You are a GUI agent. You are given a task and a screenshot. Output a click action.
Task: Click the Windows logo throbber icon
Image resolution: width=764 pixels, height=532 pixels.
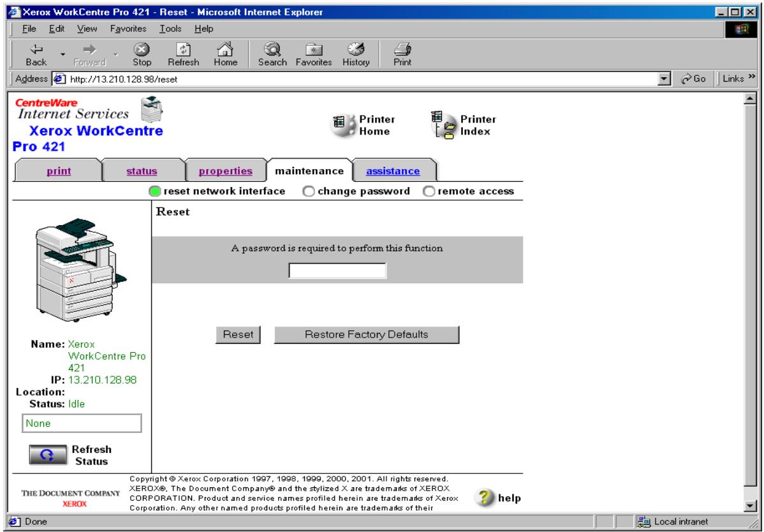point(742,29)
